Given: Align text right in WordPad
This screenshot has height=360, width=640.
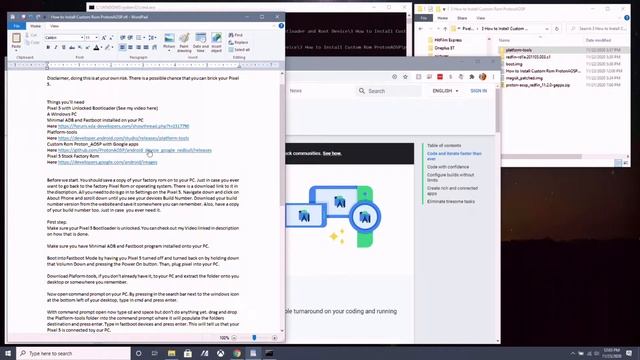Looking at the screenshot, I should click(138, 48).
